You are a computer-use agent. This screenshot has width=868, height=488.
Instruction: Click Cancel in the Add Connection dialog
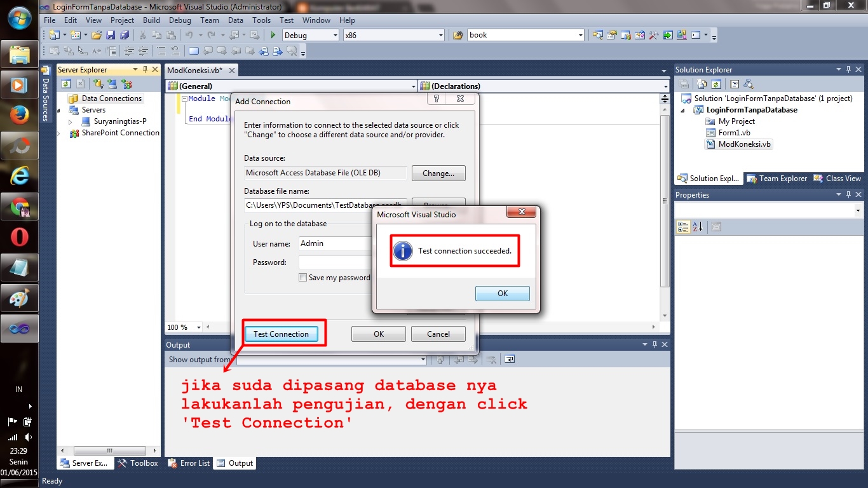438,334
